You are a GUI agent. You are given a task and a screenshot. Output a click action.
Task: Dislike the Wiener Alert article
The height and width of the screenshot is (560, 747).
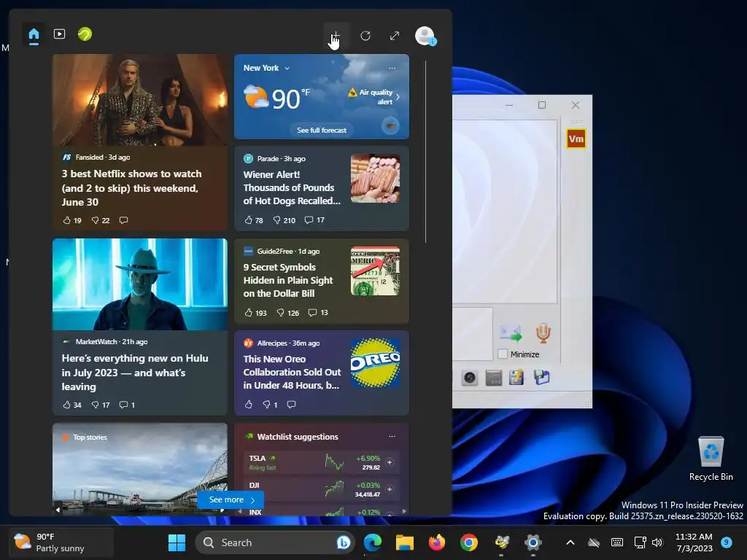[x=284, y=220]
